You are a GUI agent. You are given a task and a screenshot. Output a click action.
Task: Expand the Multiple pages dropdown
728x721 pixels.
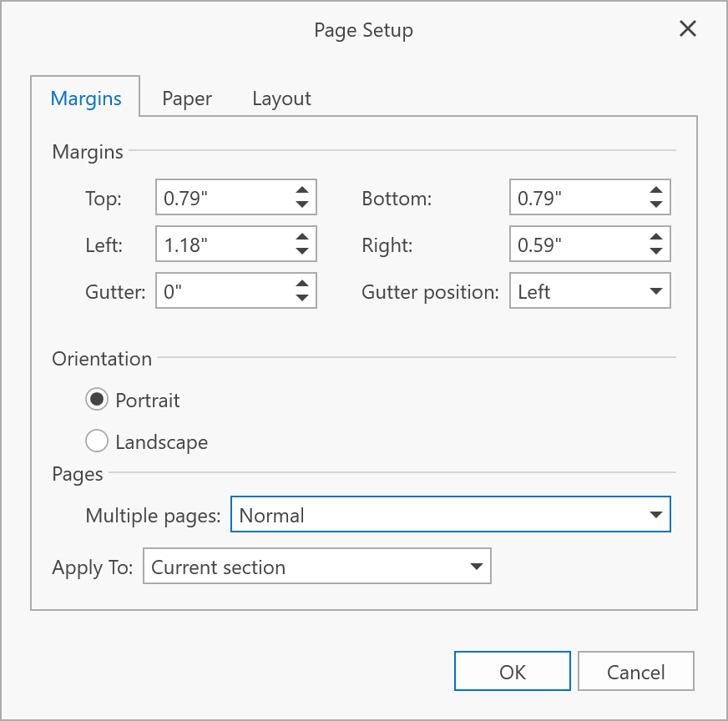click(655, 515)
